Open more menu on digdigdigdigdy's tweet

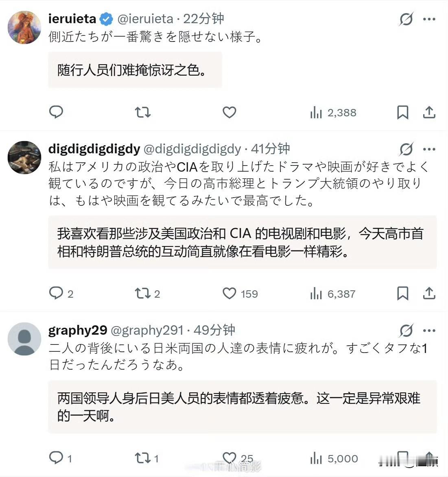(429, 149)
